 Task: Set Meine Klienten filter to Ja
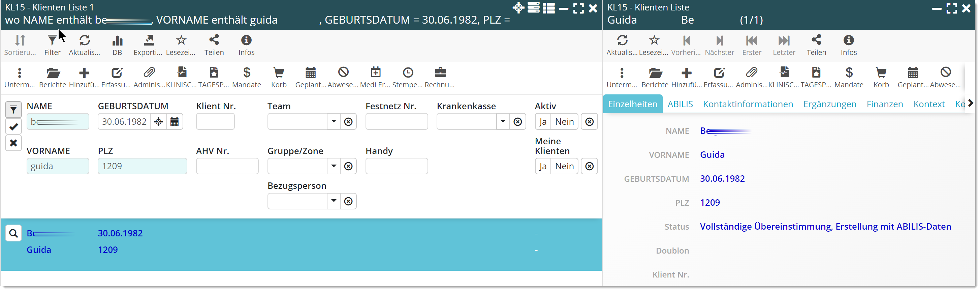point(543,167)
